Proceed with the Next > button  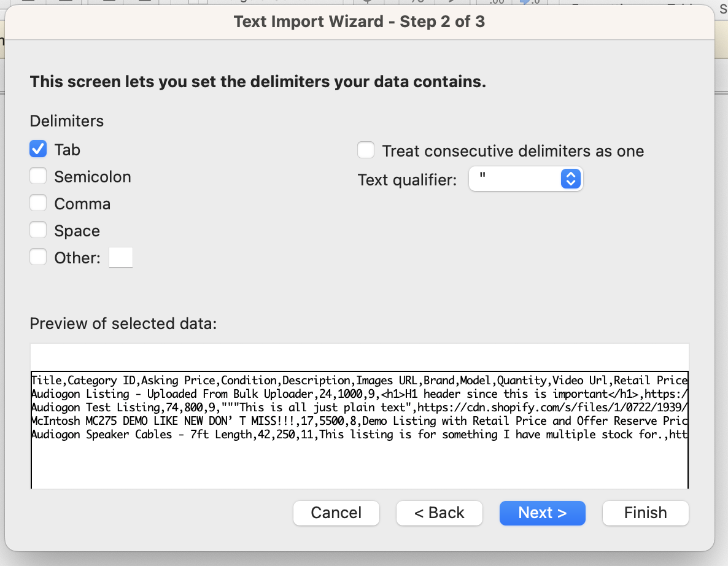(542, 513)
